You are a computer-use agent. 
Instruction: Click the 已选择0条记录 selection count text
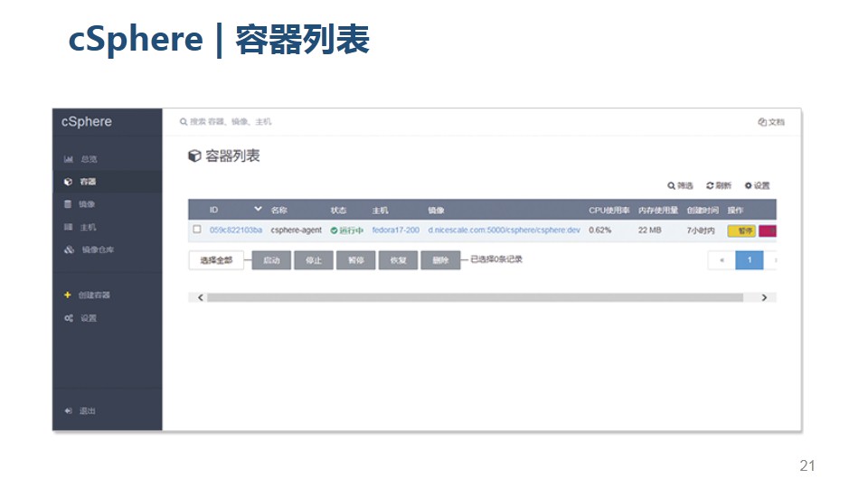click(x=496, y=259)
